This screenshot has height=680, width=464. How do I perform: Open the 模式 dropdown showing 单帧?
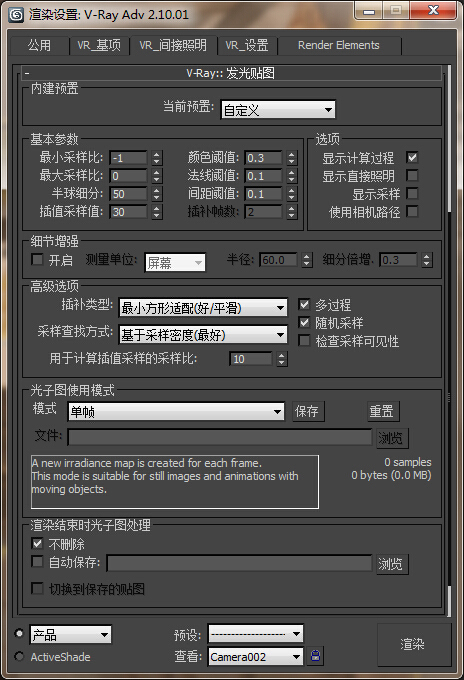coord(176,412)
